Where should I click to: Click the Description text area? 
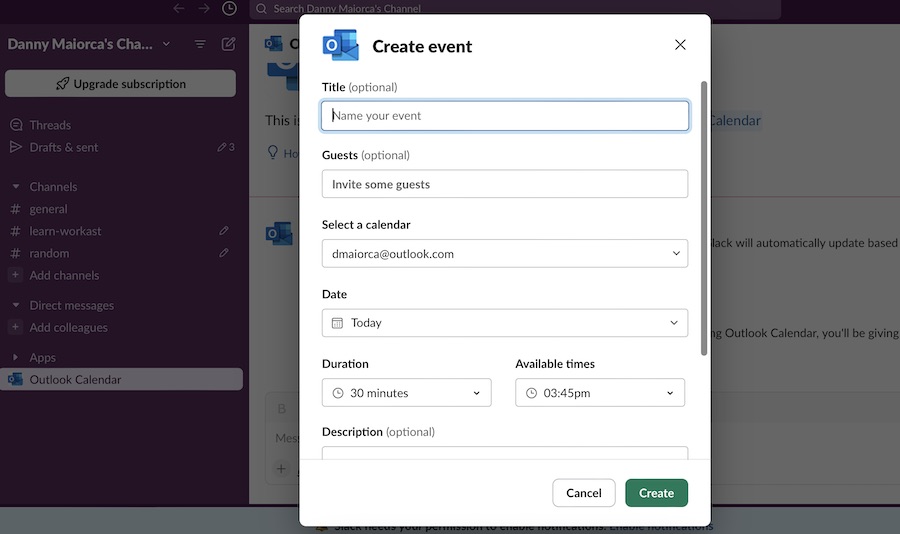coord(505,453)
